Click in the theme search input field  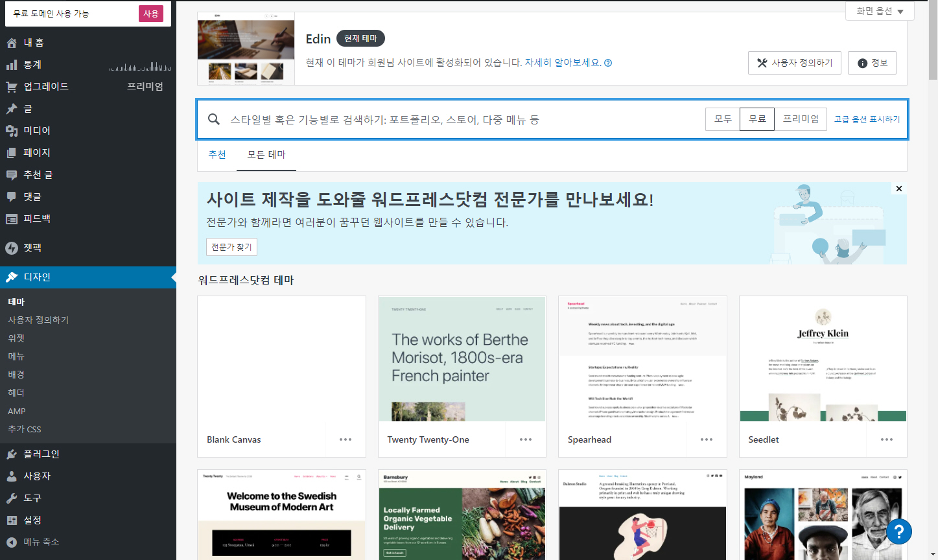click(x=463, y=119)
